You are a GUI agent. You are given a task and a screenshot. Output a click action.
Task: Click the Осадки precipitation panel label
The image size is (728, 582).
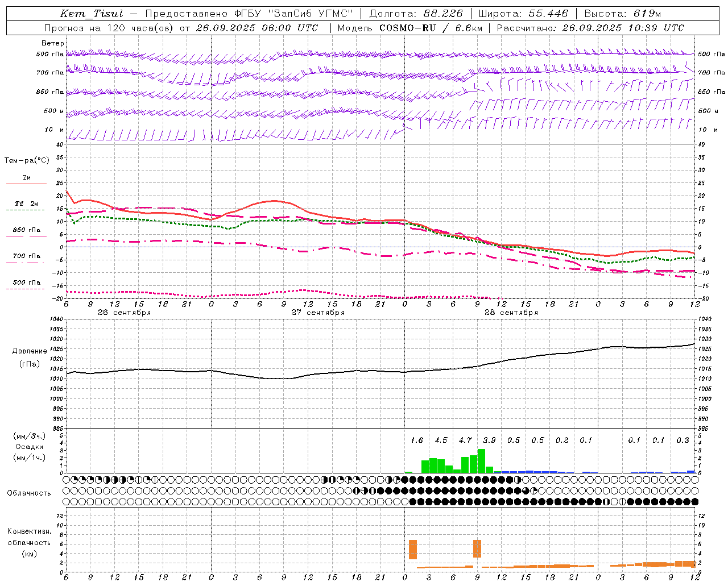[29, 447]
